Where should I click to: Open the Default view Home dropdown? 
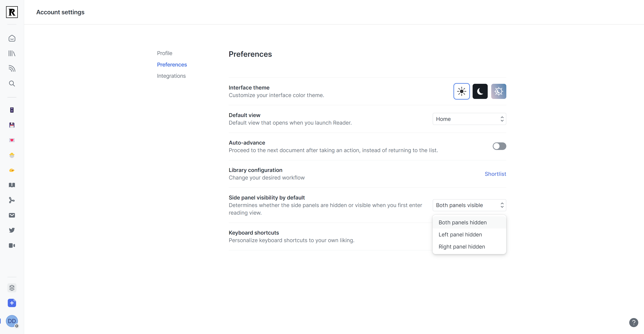tap(469, 119)
